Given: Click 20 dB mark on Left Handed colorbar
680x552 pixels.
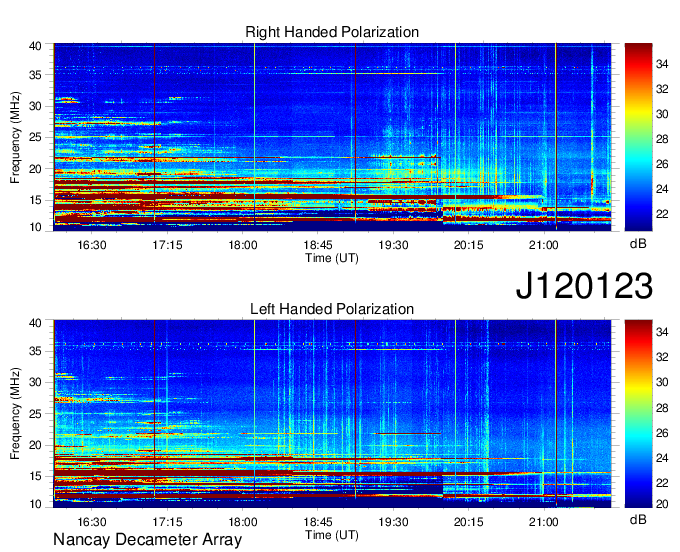Looking at the screenshot, I should pos(662,504).
